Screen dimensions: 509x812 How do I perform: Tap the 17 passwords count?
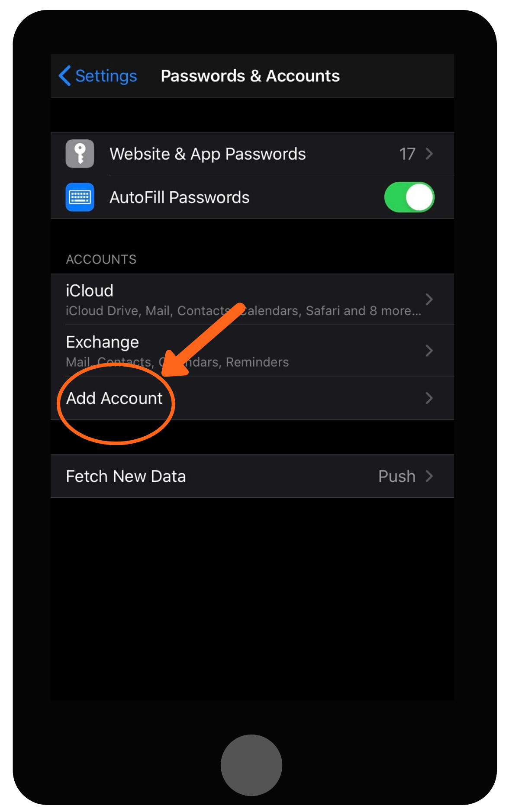pos(407,154)
